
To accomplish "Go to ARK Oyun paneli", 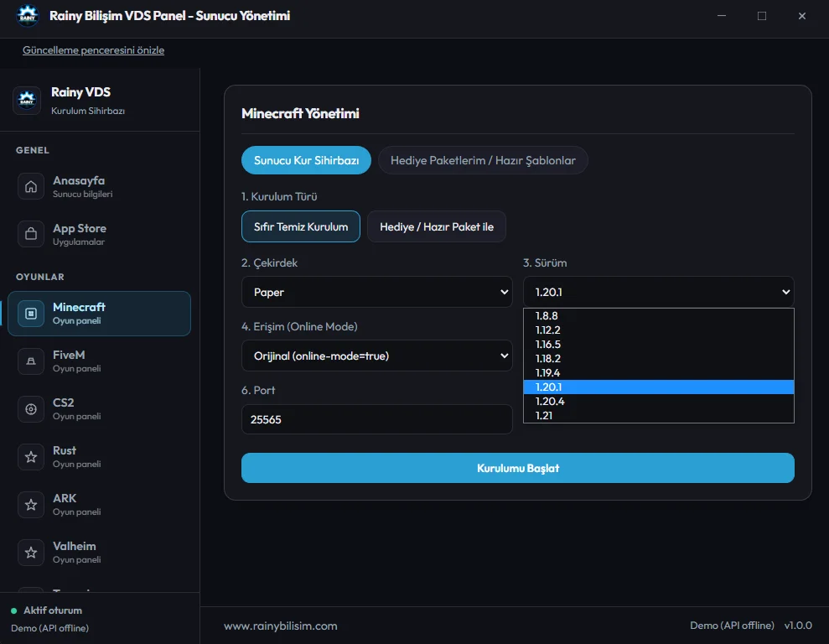I will coord(100,505).
